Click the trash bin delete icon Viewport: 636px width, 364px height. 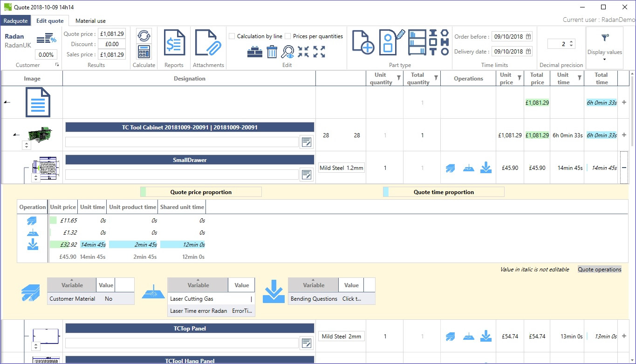click(272, 52)
